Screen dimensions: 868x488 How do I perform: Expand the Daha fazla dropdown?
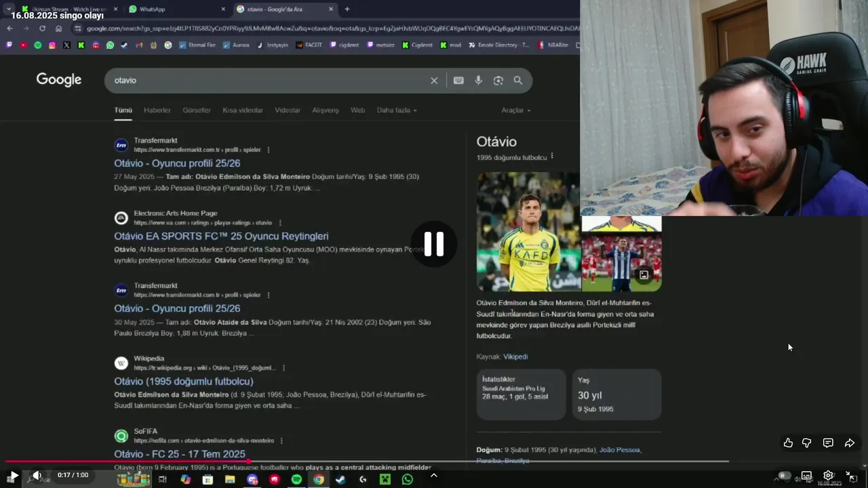pos(397,110)
